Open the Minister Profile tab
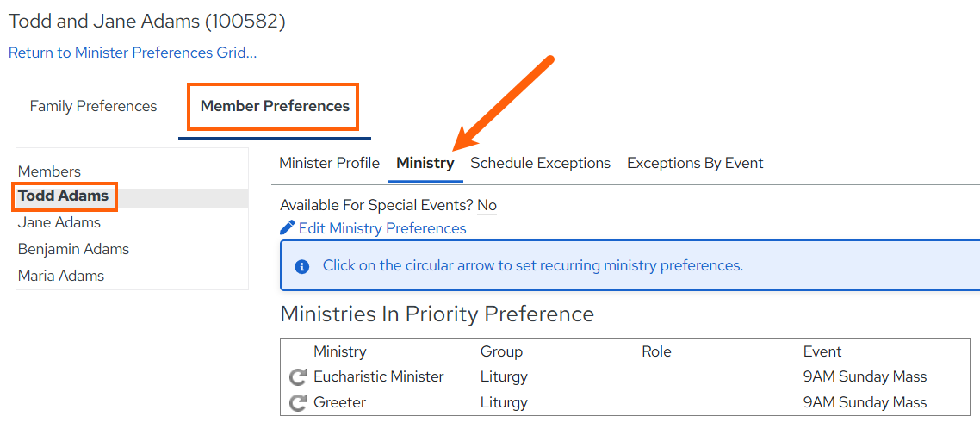 tap(329, 163)
